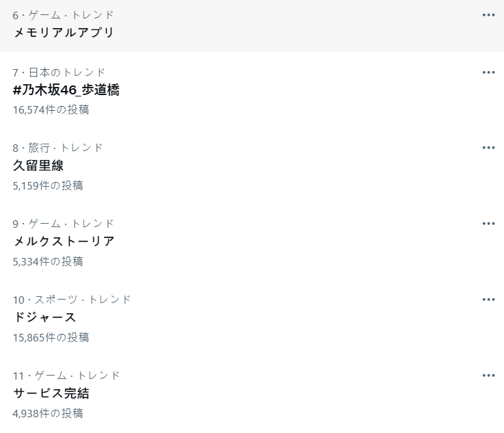Screen dimensions: 504x433
Task: Click the 7 · 日本のトレンド label
Action: (x=59, y=72)
